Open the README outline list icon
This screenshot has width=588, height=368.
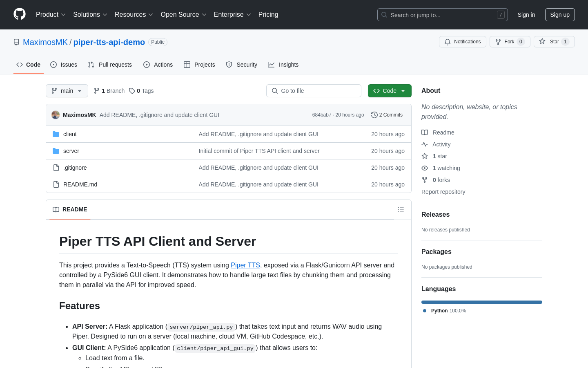(401, 210)
